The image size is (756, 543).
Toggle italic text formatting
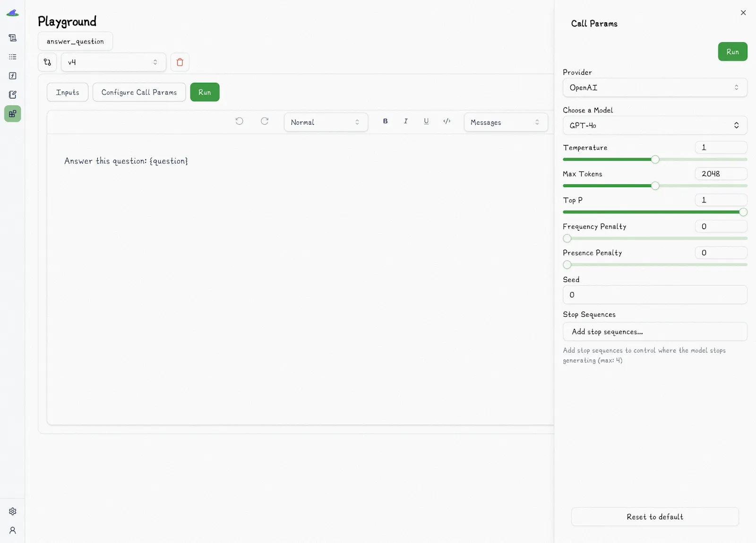[x=405, y=121]
